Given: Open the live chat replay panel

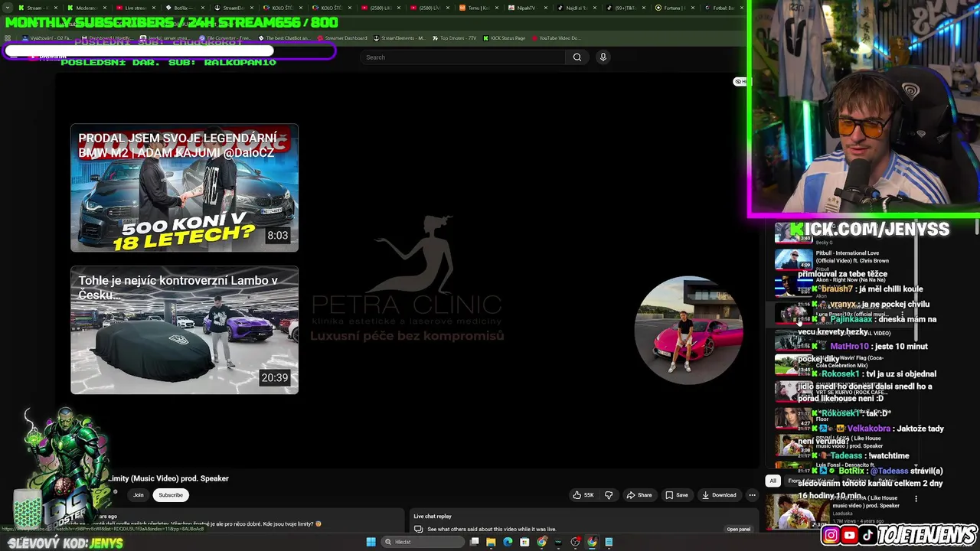Looking at the screenshot, I should tap(739, 529).
